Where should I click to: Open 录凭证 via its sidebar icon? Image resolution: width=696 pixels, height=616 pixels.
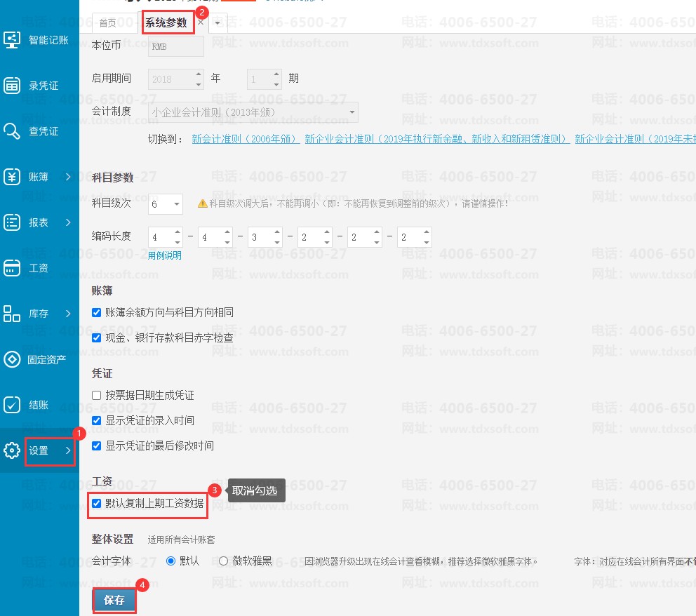12,86
